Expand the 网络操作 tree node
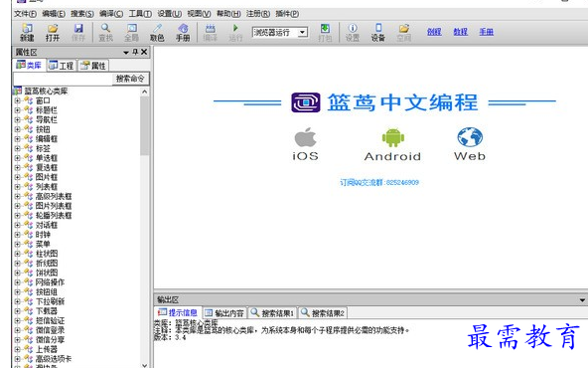 click(x=17, y=282)
